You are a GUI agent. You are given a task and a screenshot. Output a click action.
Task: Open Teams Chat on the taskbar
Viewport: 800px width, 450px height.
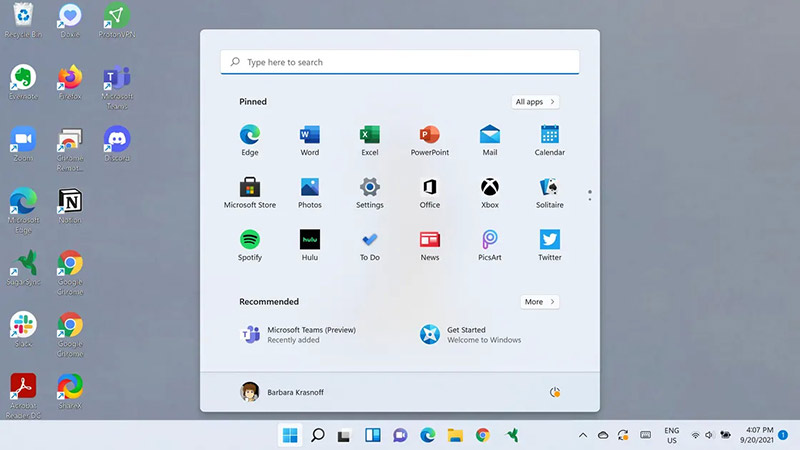(x=400, y=435)
